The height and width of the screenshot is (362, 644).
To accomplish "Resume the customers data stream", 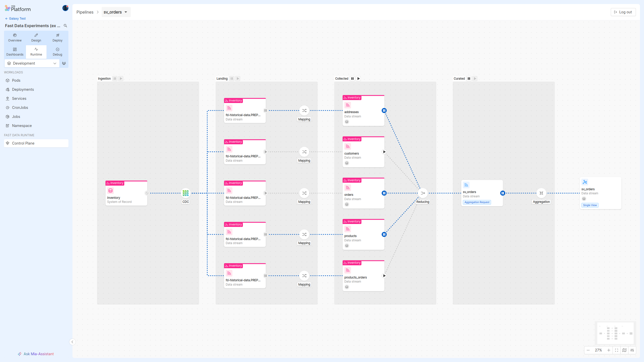I will [x=384, y=152].
